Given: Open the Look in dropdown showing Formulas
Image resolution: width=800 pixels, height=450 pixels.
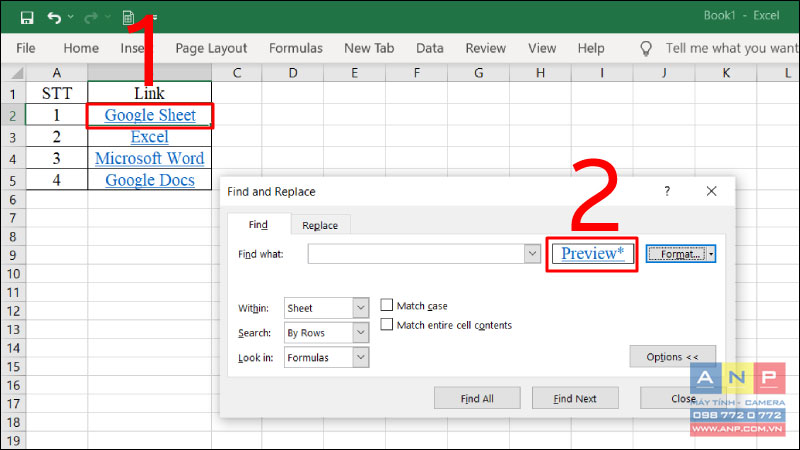Looking at the screenshot, I should 361,357.
